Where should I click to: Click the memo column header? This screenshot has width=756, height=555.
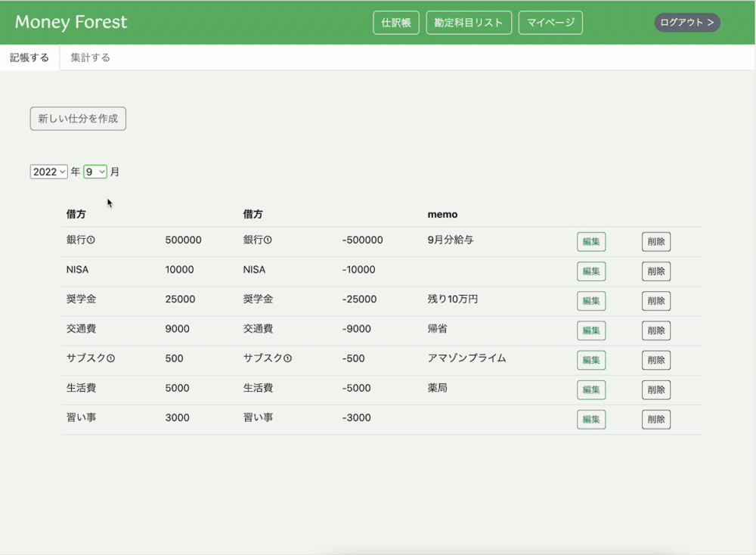pyautogui.click(x=442, y=214)
